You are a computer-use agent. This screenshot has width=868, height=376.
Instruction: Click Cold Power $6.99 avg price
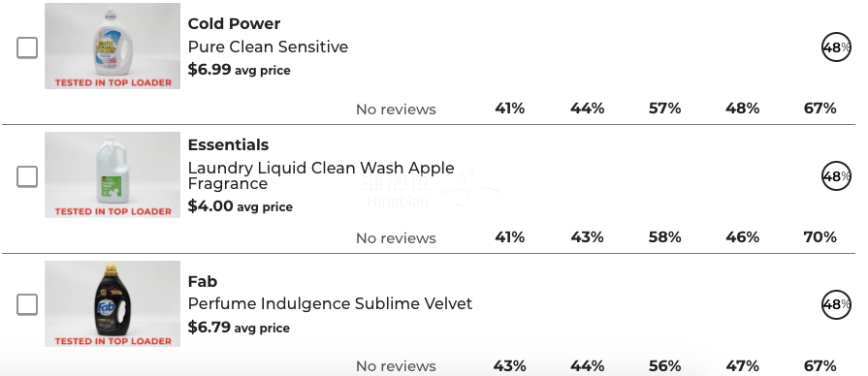[240, 70]
